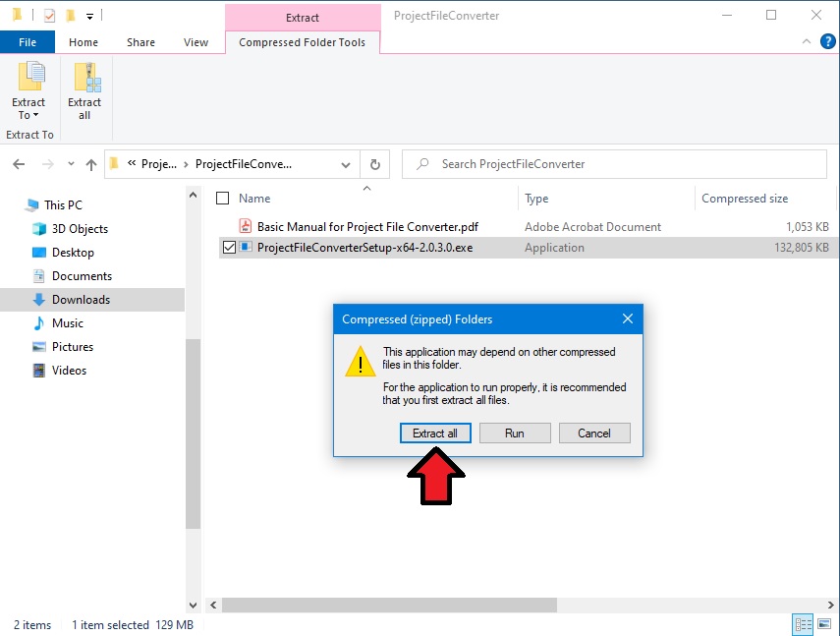840x636 pixels.
Task: Click the horizontal scrollbar left arrow
Action: click(213, 605)
